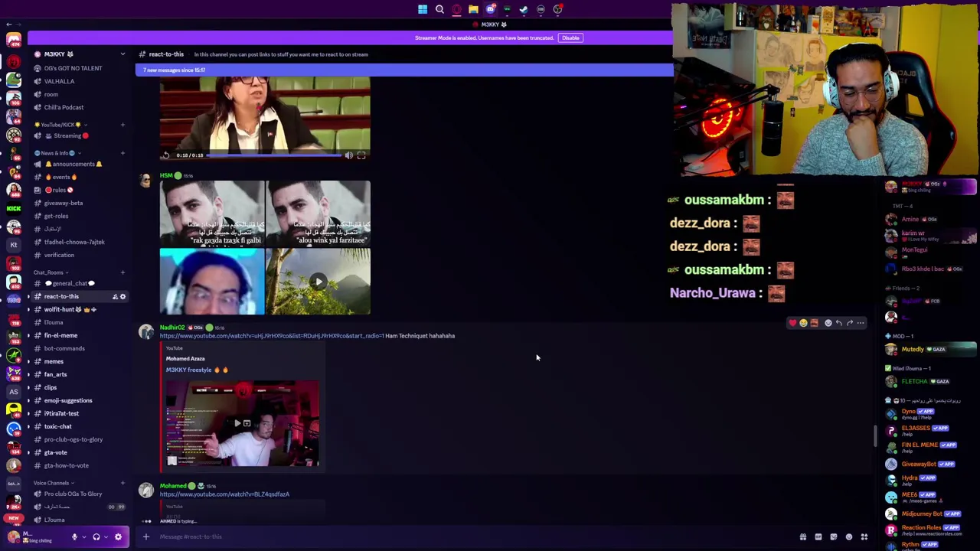React with laughing emoji on message
The height and width of the screenshot is (551, 980).
(803, 323)
